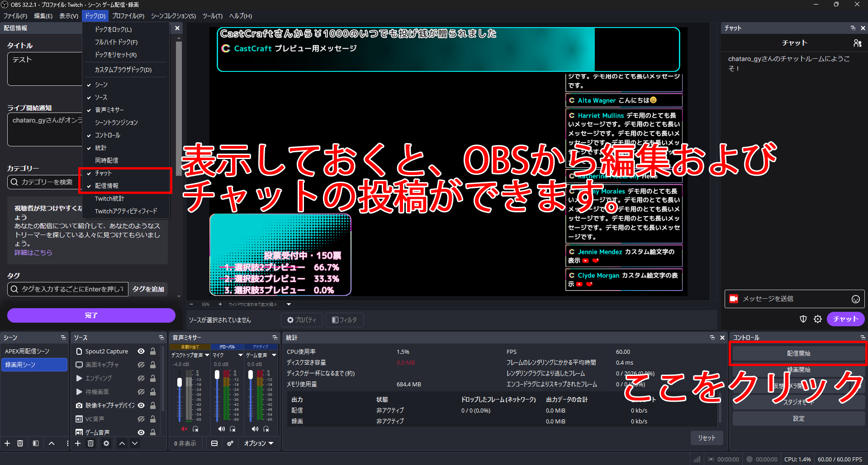The width and height of the screenshot is (868, 465).
Task: Add a new source with plus icon
Action: [x=78, y=443]
